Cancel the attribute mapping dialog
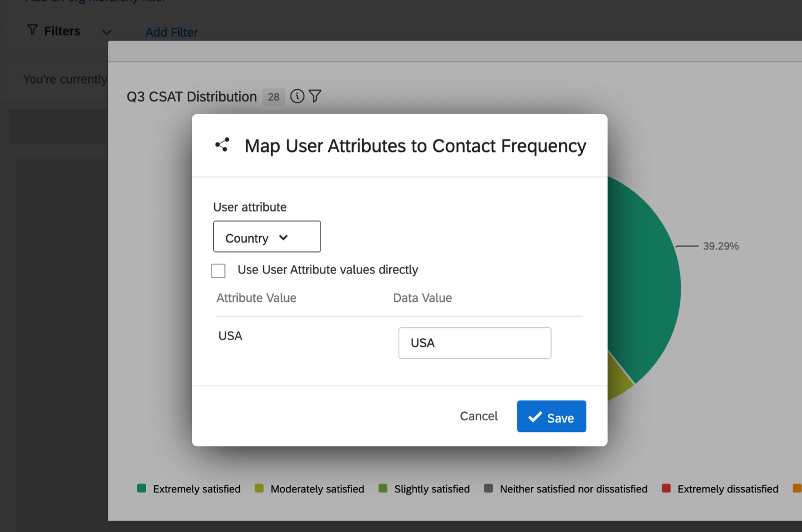 point(478,416)
